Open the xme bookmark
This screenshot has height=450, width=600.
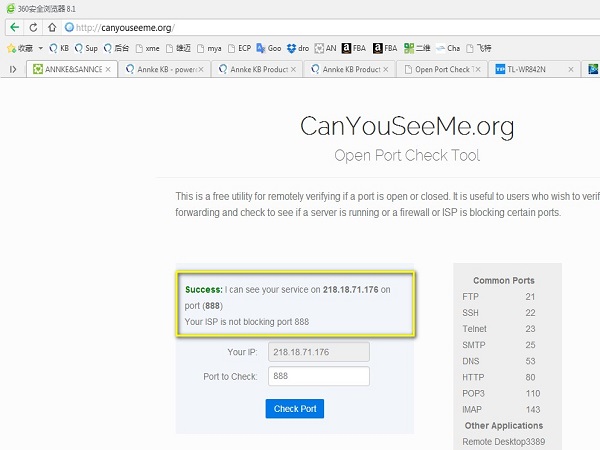click(148, 48)
